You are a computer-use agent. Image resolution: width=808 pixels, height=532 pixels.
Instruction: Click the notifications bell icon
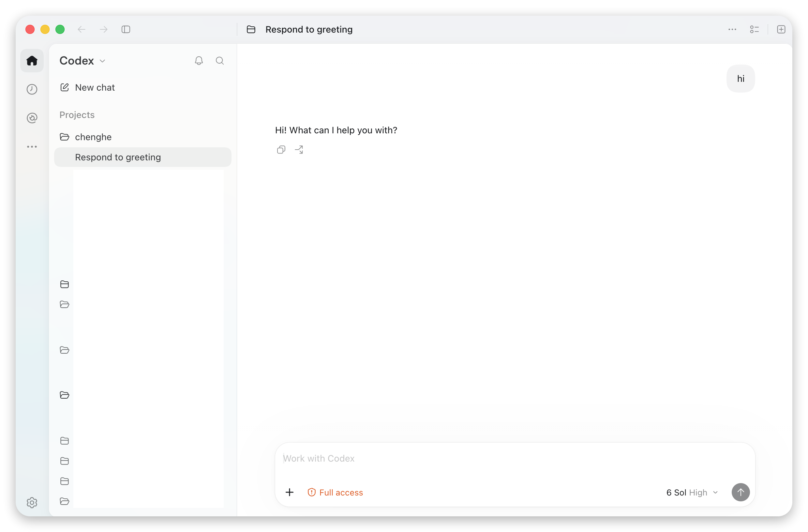[199, 61]
